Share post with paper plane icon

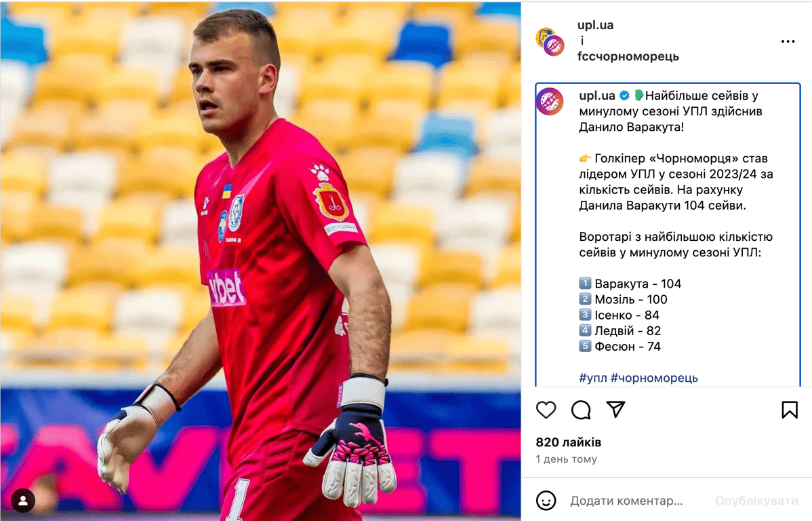coord(615,409)
